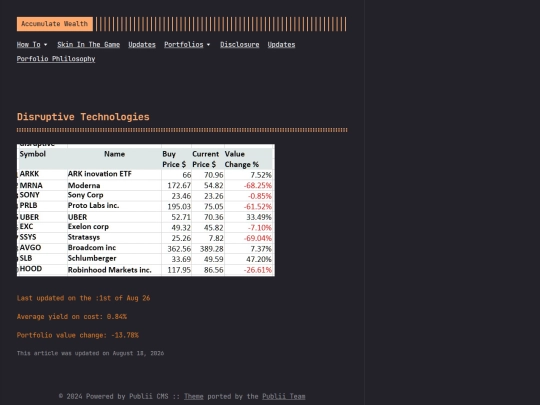The width and height of the screenshot is (540, 405).
Task: Click the portfolio table image
Action: click(x=146, y=210)
